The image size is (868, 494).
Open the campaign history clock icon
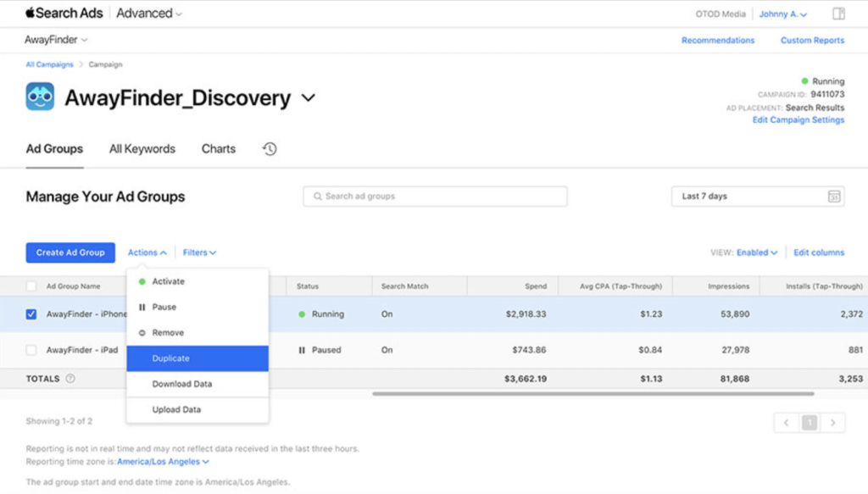tap(270, 149)
